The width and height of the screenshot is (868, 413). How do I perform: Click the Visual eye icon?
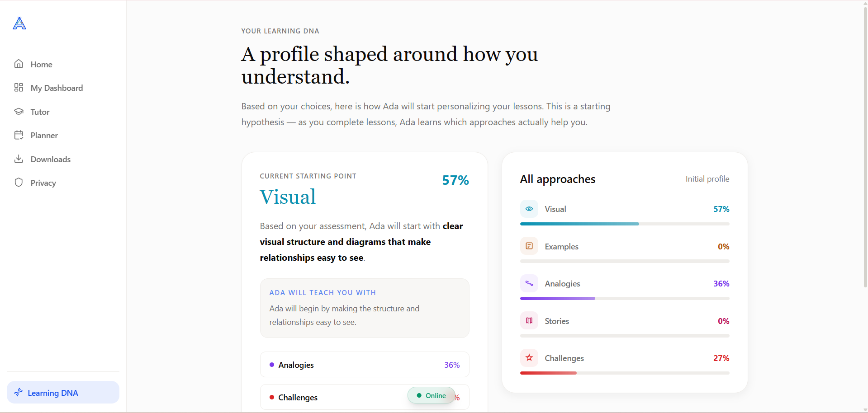[529, 209]
